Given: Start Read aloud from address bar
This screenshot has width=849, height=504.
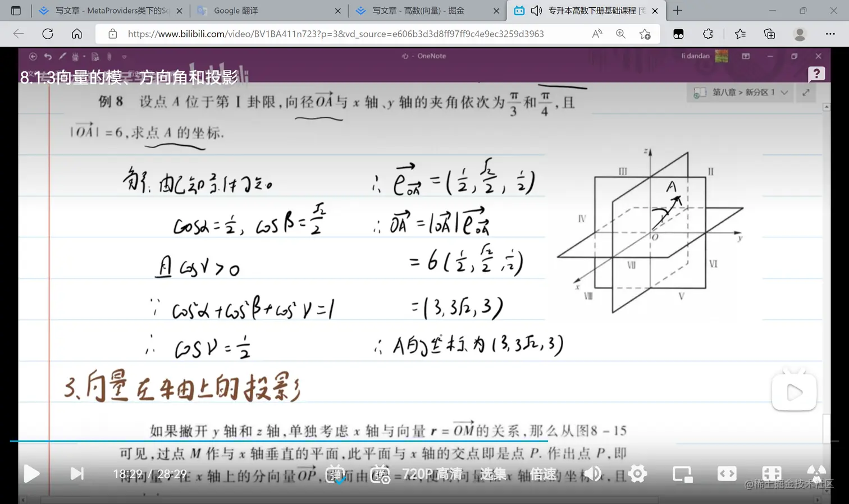Looking at the screenshot, I should click(x=597, y=34).
